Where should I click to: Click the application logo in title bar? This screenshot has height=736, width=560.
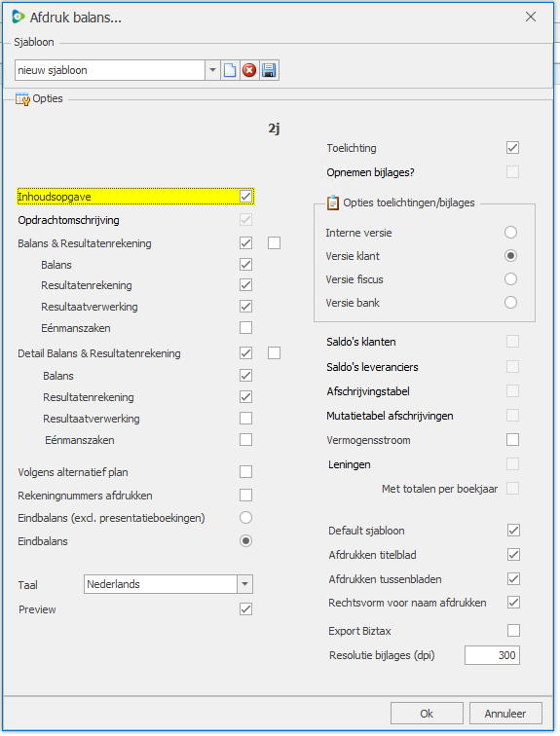(18, 17)
